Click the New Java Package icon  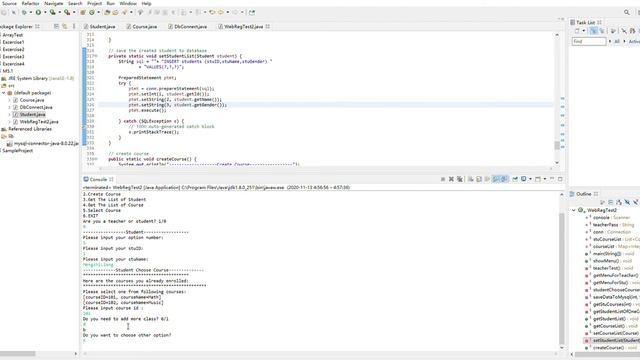click(x=83, y=12)
